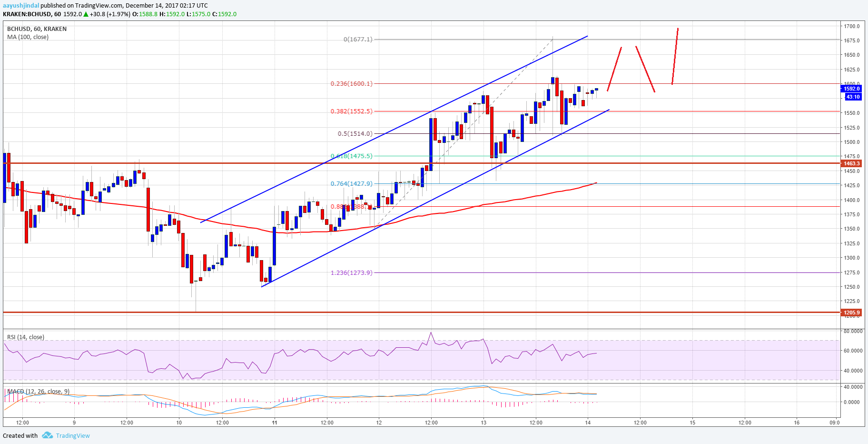Click the RSI (14, close) indicator label

tap(26, 337)
